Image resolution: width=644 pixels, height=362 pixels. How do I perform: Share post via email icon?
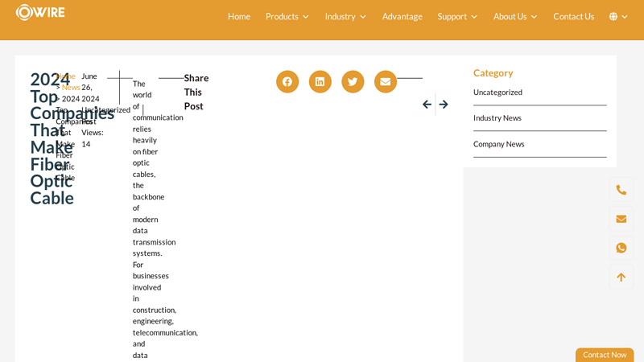[x=386, y=82]
